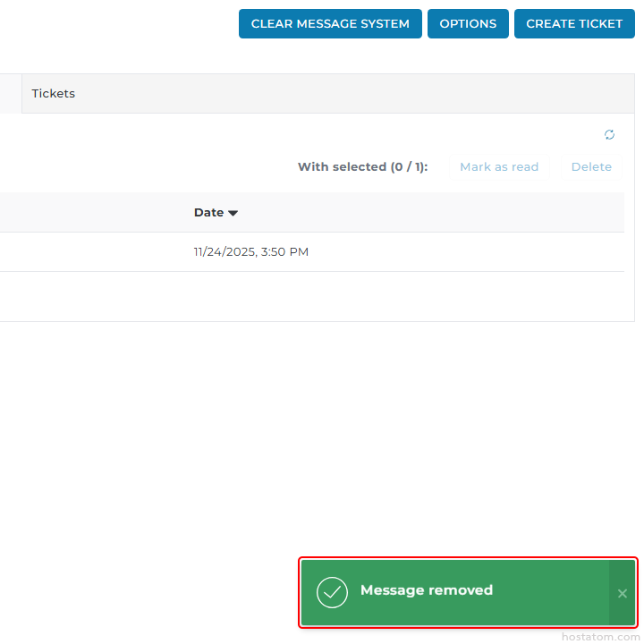Click the Message removed notification text
Image resolution: width=644 pixels, height=644 pixels.
(427, 590)
